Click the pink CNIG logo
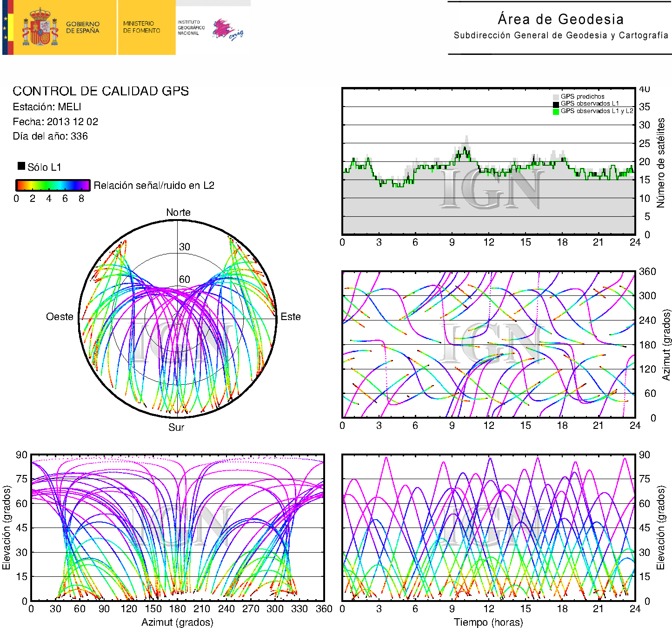 (x=227, y=30)
